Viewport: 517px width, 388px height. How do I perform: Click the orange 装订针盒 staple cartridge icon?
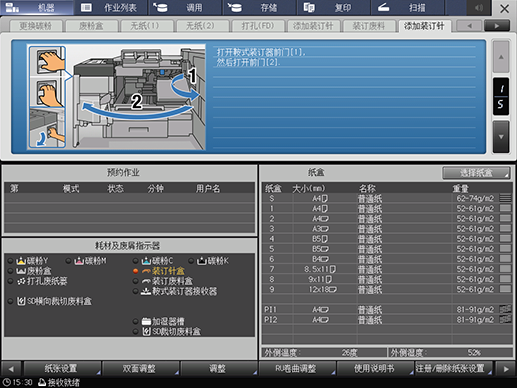click(x=146, y=271)
